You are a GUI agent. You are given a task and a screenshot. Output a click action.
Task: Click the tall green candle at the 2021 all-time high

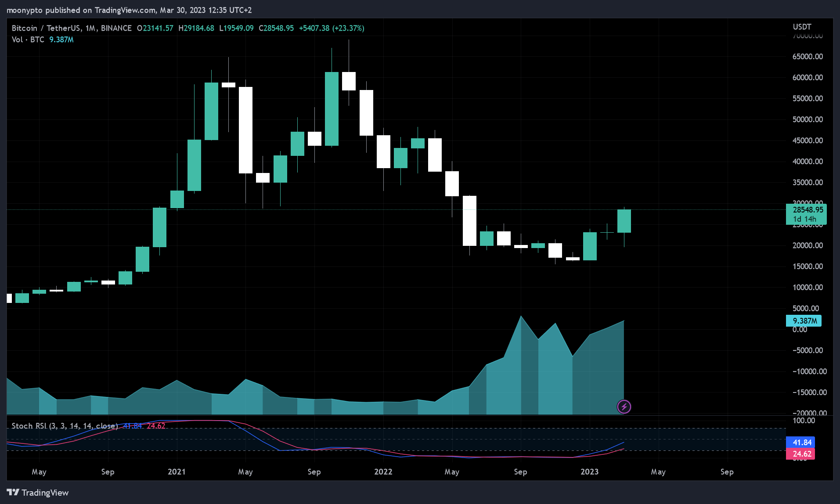coord(332,109)
